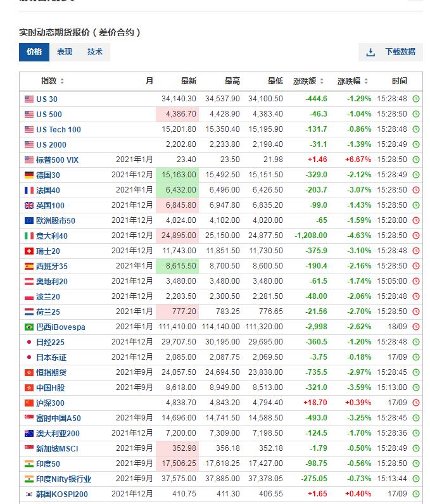Click the download icon beside 下载数据
Screen dimensions: 430x504
[371, 52]
